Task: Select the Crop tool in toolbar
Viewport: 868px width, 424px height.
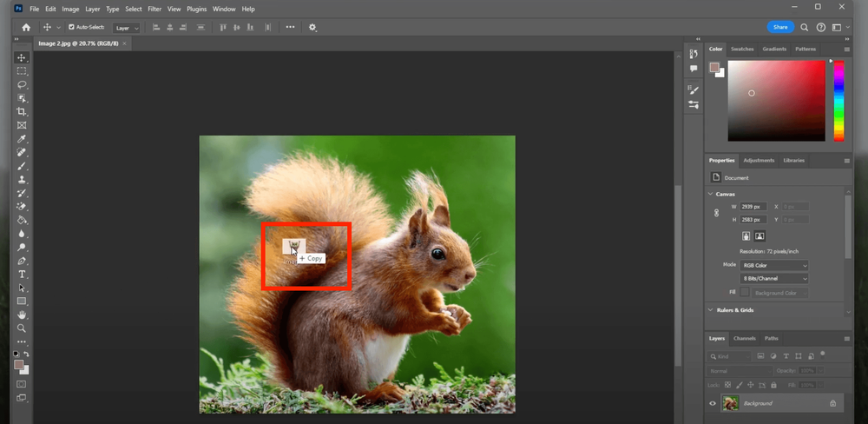Action: pyautogui.click(x=22, y=112)
